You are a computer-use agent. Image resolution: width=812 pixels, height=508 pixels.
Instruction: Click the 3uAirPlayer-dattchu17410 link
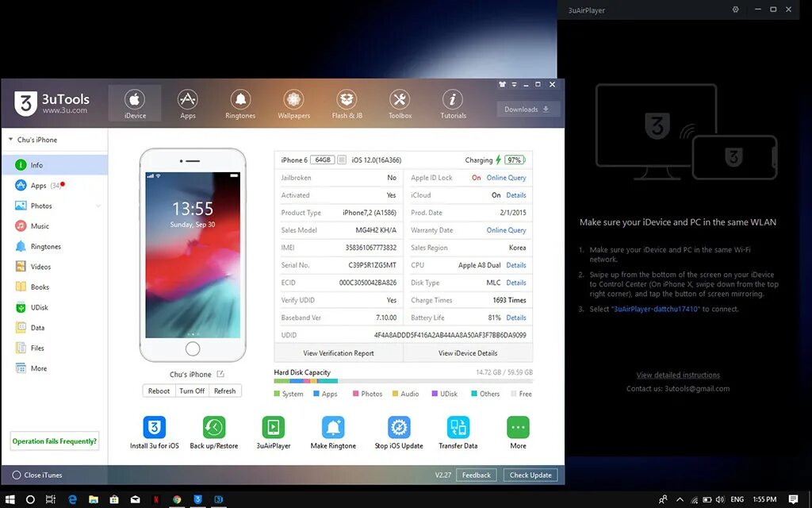tap(656, 309)
